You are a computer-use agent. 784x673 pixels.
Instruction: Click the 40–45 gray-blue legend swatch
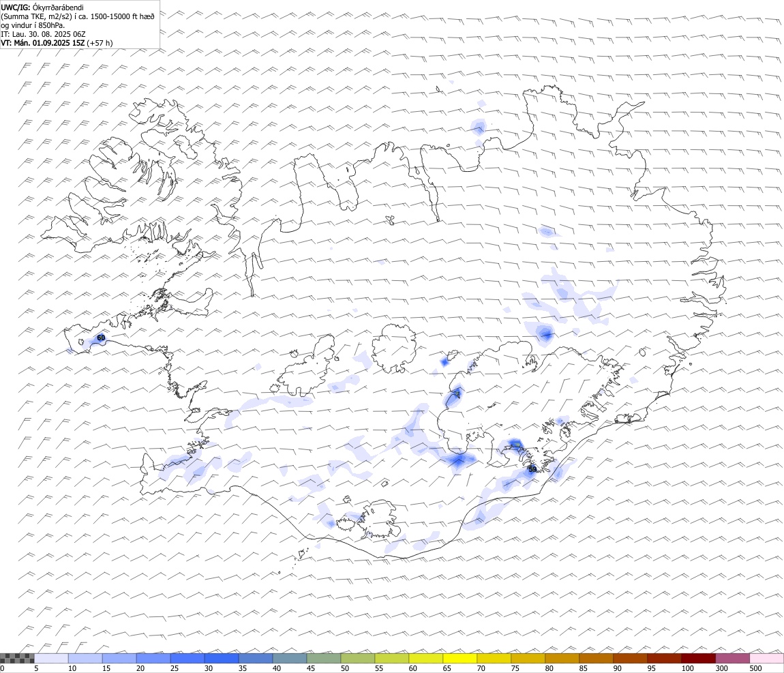(290, 658)
